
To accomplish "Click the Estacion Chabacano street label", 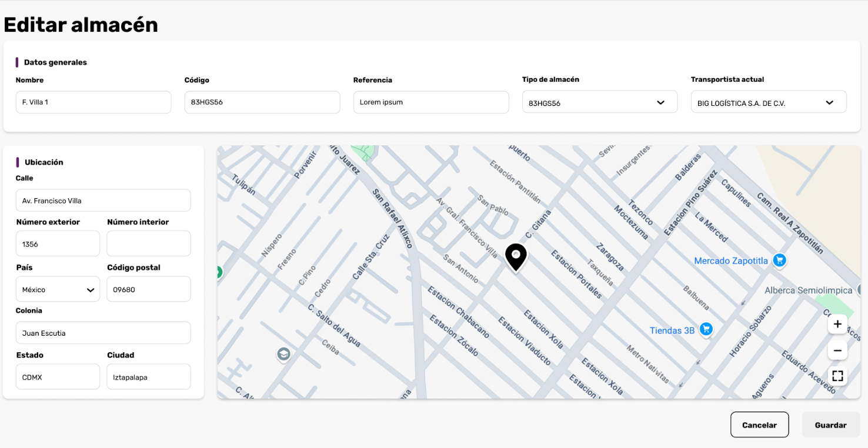I will coord(458,312).
